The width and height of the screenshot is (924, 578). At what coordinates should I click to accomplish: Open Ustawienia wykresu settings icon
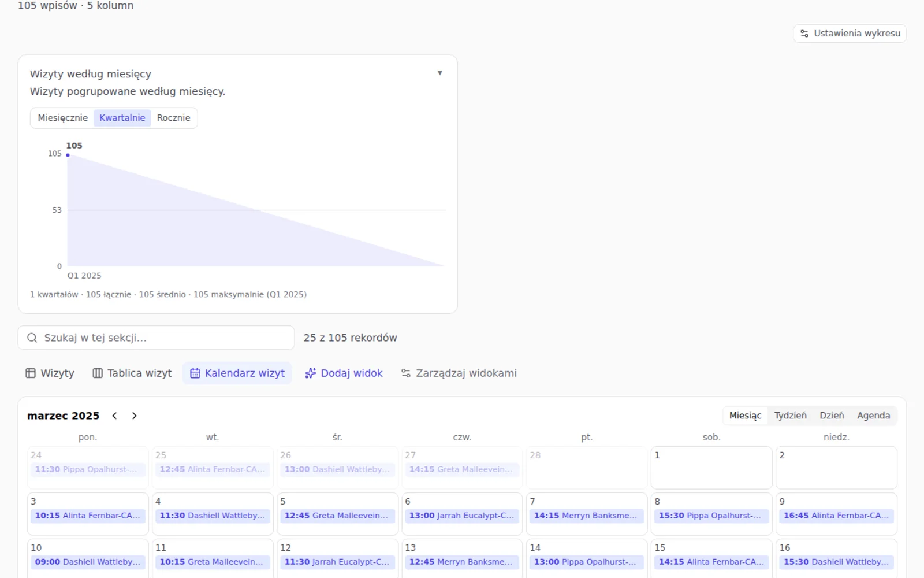804,34
